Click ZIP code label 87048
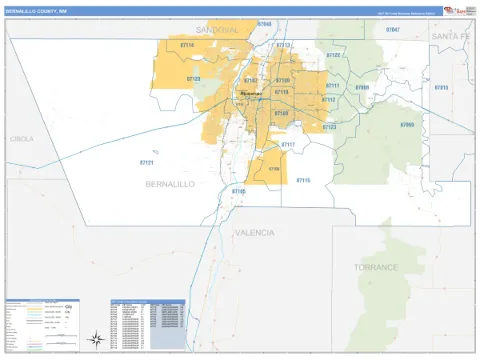Viewport: 480px width, 360px height. [265, 24]
